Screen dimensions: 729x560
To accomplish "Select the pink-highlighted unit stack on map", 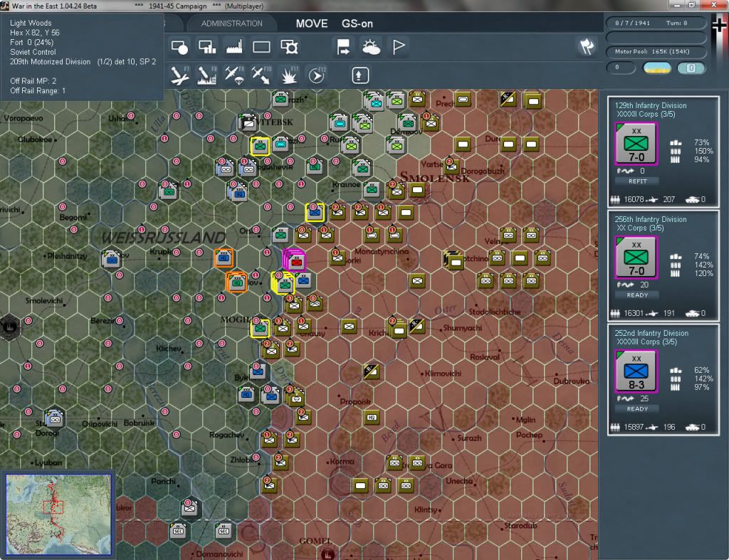I will (x=295, y=260).
